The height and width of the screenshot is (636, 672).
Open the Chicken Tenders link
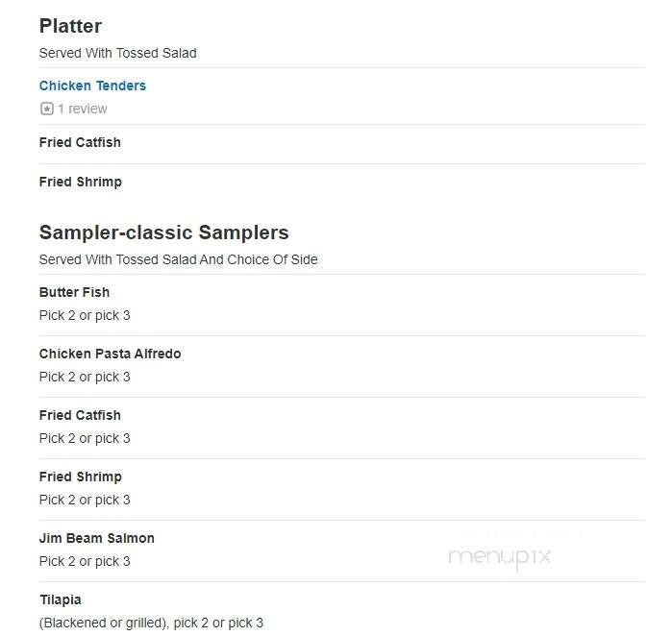click(92, 86)
